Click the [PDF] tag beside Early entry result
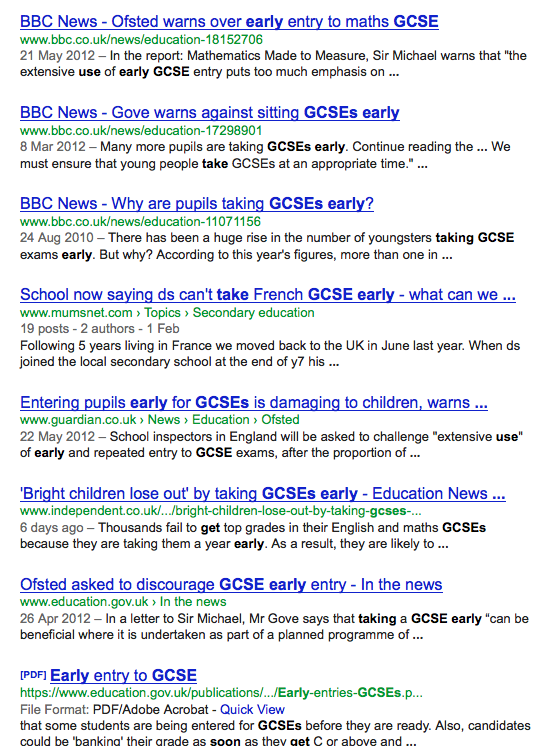 pos(33,675)
